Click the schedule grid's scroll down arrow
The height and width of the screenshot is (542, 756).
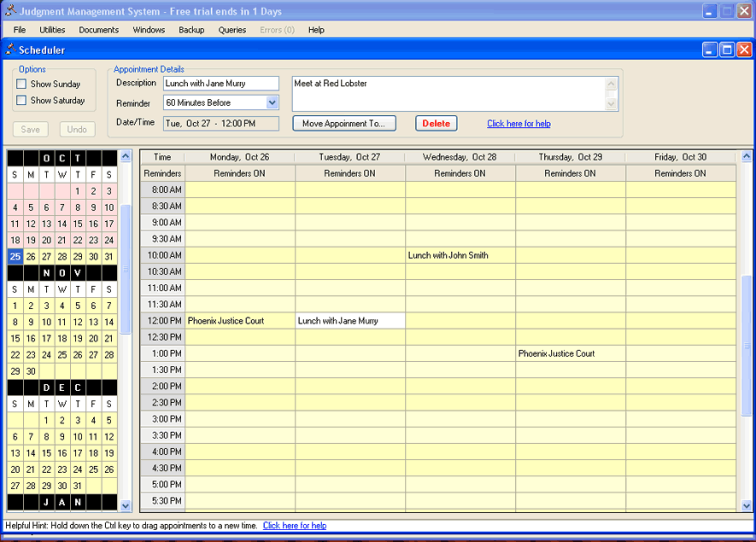pos(746,504)
